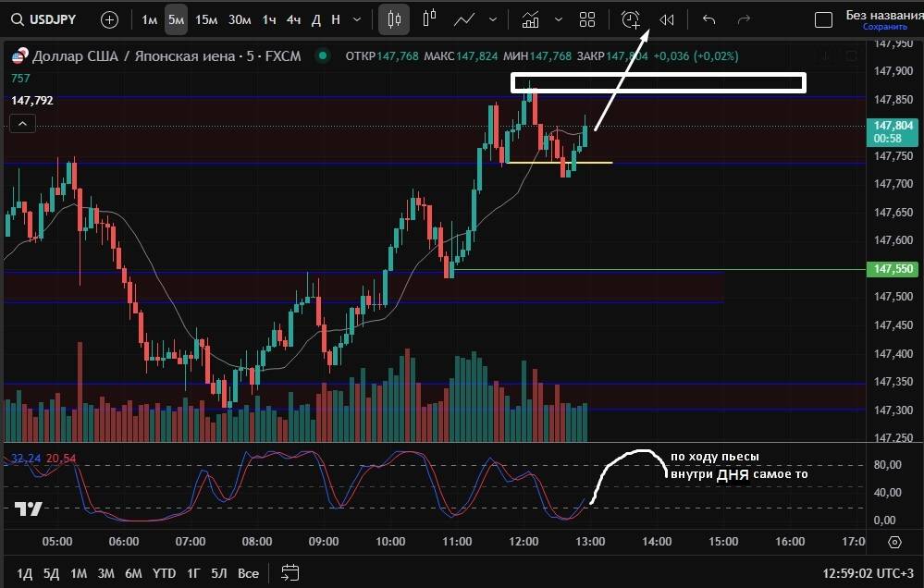This screenshot has height=588, width=924.
Task: Click the undo arrow icon
Action: coord(708,19)
